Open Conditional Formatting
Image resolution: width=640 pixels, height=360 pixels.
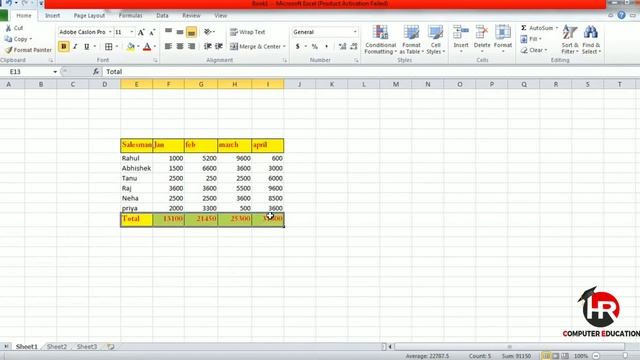[x=380, y=40]
